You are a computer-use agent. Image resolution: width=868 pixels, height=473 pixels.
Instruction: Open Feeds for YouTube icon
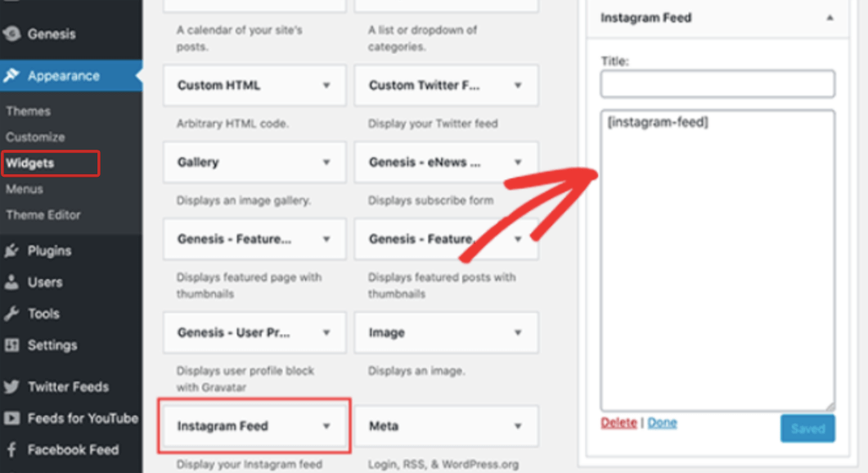[x=12, y=418]
